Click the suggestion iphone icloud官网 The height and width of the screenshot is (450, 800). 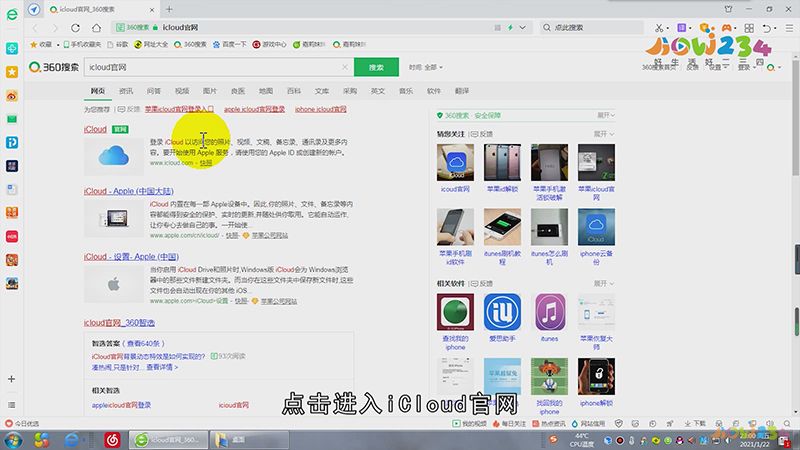(320, 109)
